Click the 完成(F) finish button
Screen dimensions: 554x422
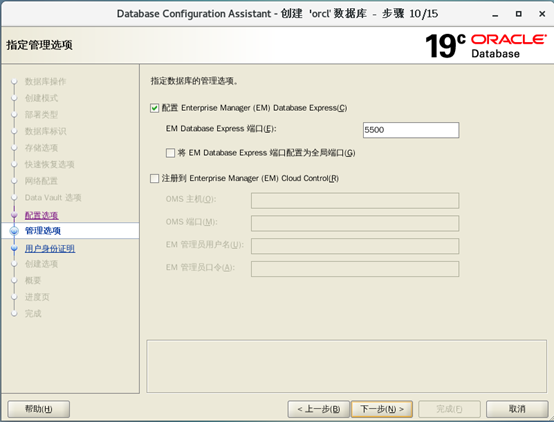point(449,409)
